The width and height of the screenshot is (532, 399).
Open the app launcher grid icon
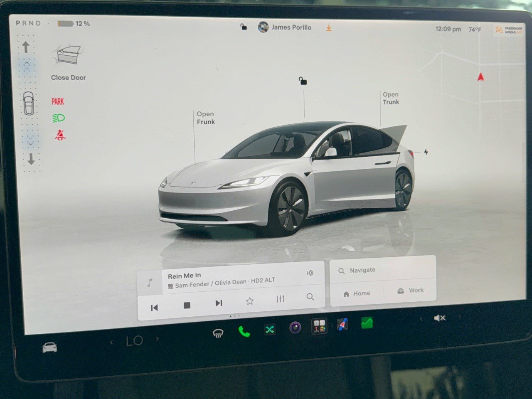click(319, 326)
